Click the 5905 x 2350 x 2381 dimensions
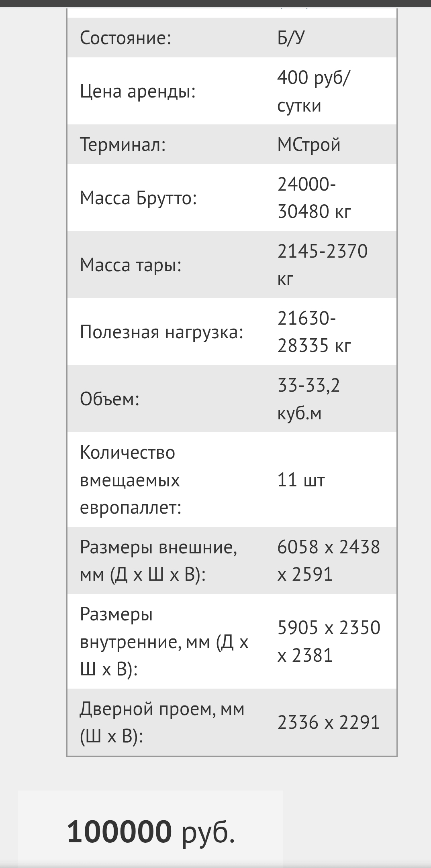This screenshot has width=431, height=868. 329,641
